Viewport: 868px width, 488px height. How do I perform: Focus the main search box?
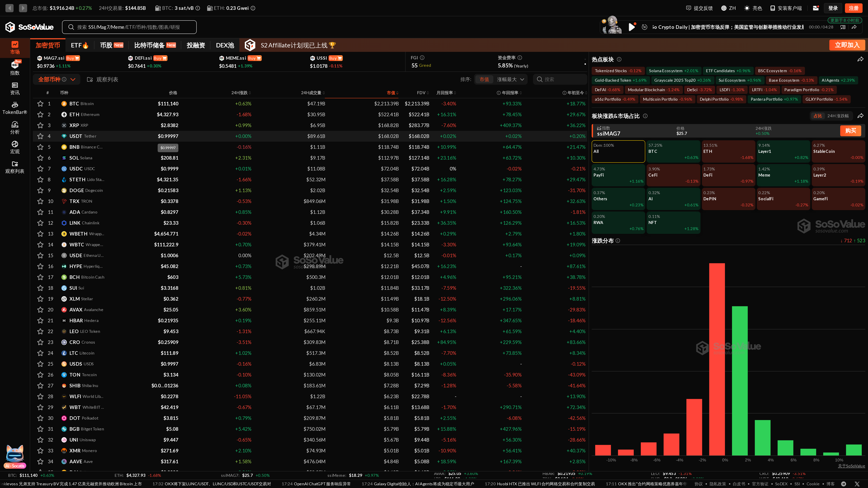tap(129, 27)
